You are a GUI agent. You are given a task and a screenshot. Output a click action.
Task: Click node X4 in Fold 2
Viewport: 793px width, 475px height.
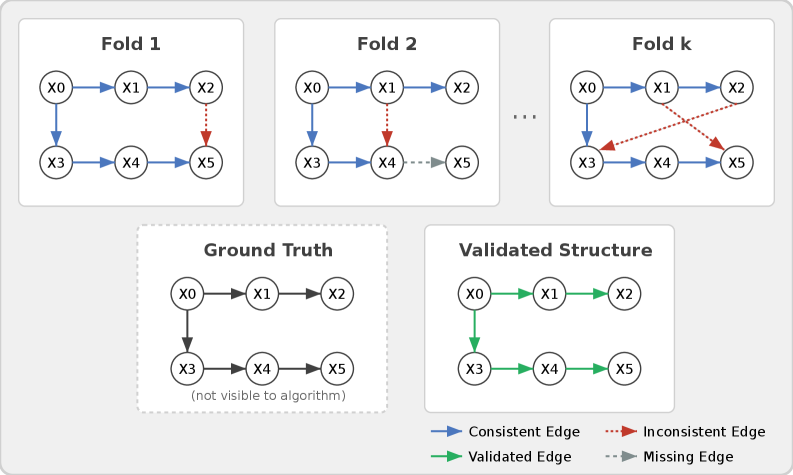click(x=386, y=161)
